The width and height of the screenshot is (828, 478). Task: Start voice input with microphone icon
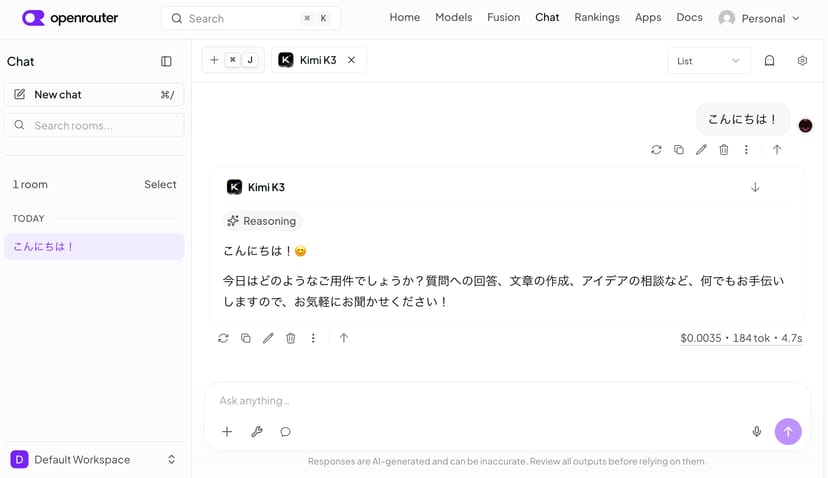[757, 432]
